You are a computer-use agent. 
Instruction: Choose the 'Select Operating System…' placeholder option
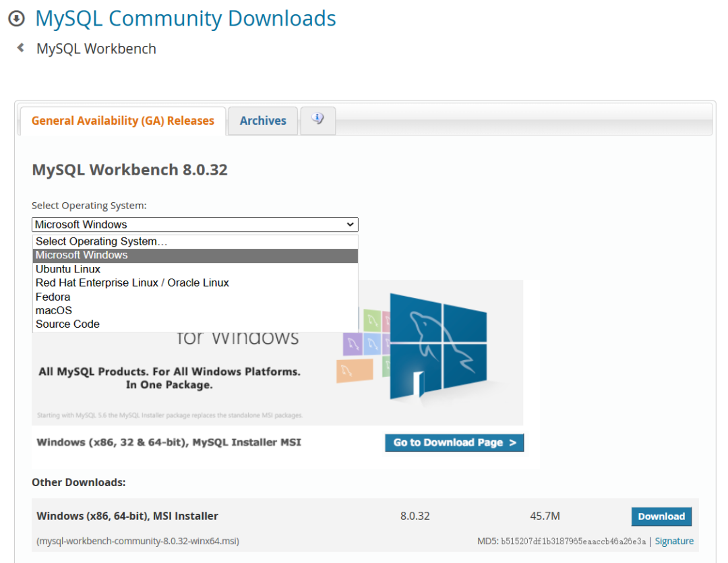(101, 241)
